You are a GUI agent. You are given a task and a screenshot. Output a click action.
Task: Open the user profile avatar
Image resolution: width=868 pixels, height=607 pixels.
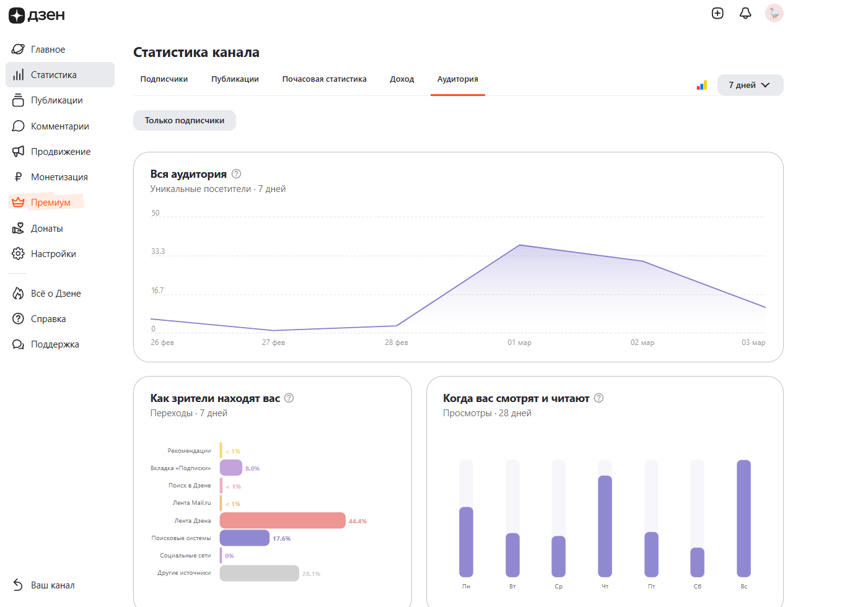click(x=774, y=14)
